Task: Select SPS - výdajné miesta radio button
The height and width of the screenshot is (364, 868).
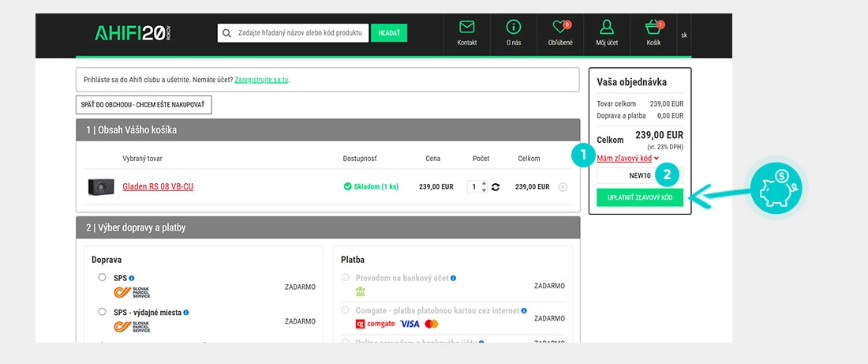Action: click(x=102, y=312)
